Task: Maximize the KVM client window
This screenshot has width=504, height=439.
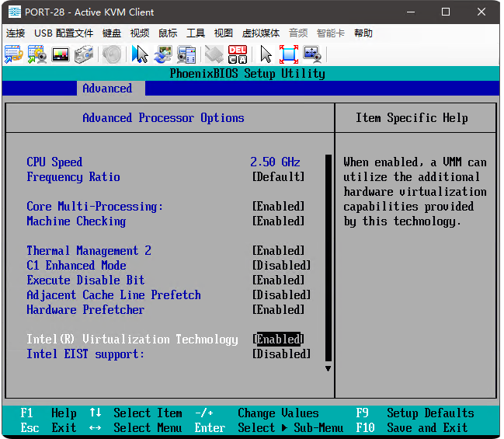Action: (x=446, y=12)
